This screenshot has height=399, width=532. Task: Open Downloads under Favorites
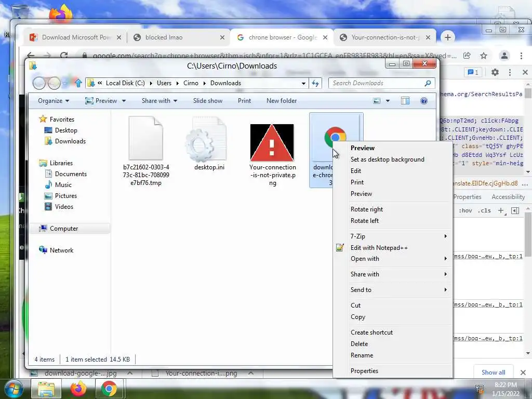click(70, 141)
